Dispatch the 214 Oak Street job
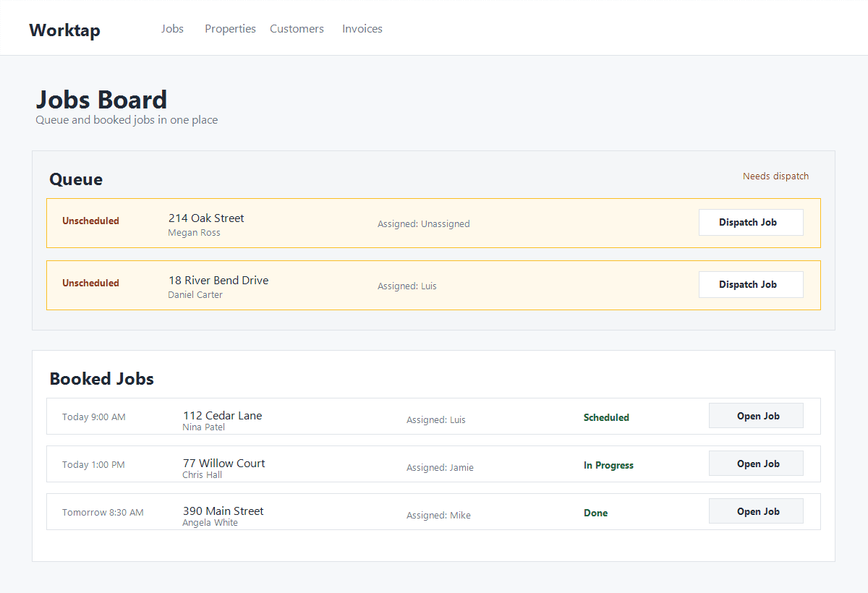This screenshot has height=593, width=868. 751,222
